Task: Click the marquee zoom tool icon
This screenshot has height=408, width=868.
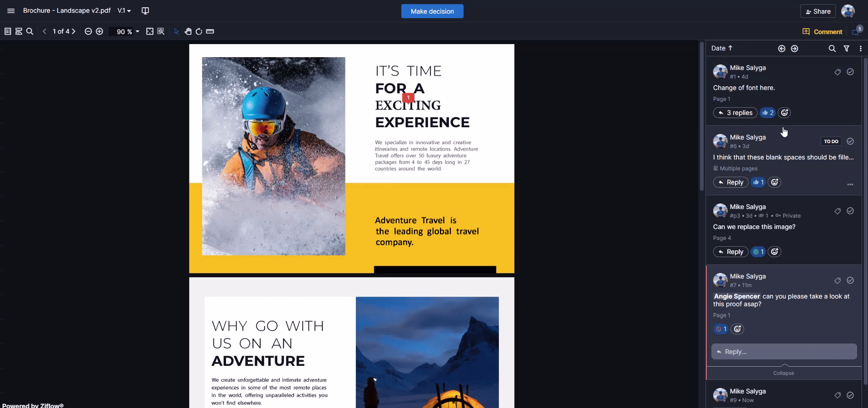Action: pos(161,31)
